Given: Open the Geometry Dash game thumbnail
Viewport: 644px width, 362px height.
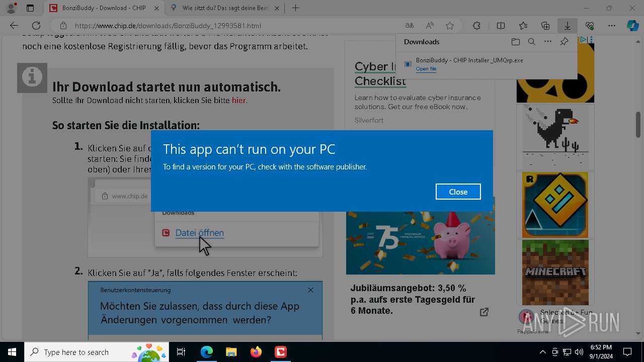Looking at the screenshot, I should click(555, 205).
